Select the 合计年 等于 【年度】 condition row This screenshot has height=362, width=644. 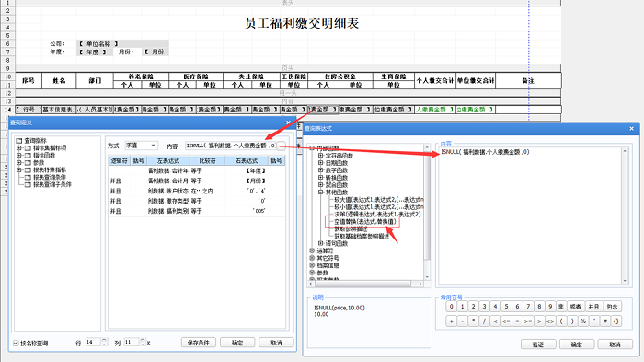[197, 170]
